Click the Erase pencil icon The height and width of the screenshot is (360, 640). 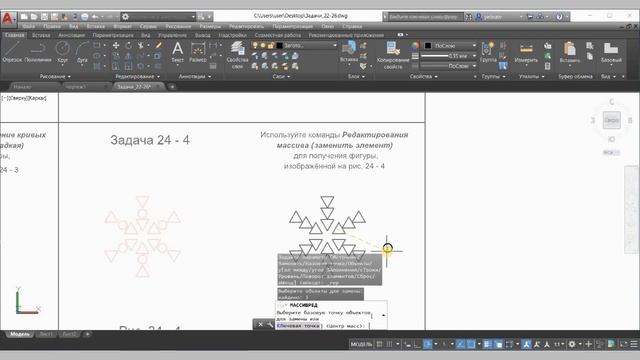point(158,45)
